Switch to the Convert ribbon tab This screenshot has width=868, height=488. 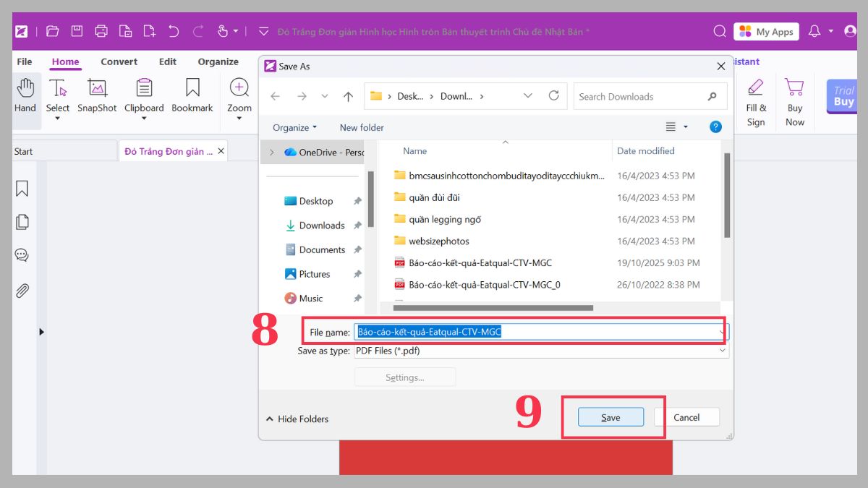point(118,61)
